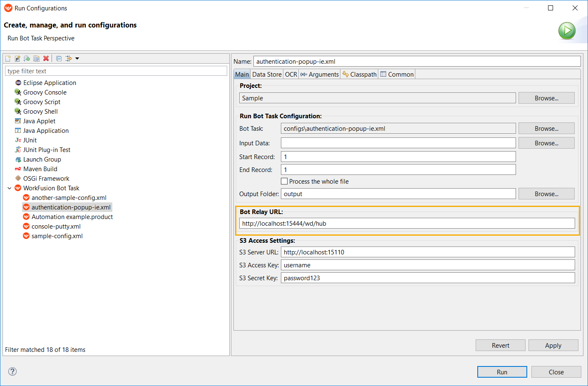Screen dimensions: 588x386
Task: Click the Output Folder field
Action: (x=398, y=194)
